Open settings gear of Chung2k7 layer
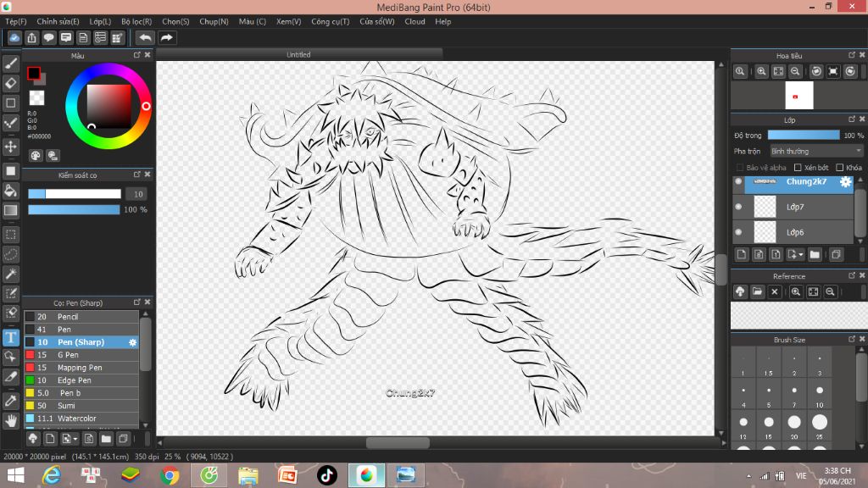 click(x=845, y=181)
